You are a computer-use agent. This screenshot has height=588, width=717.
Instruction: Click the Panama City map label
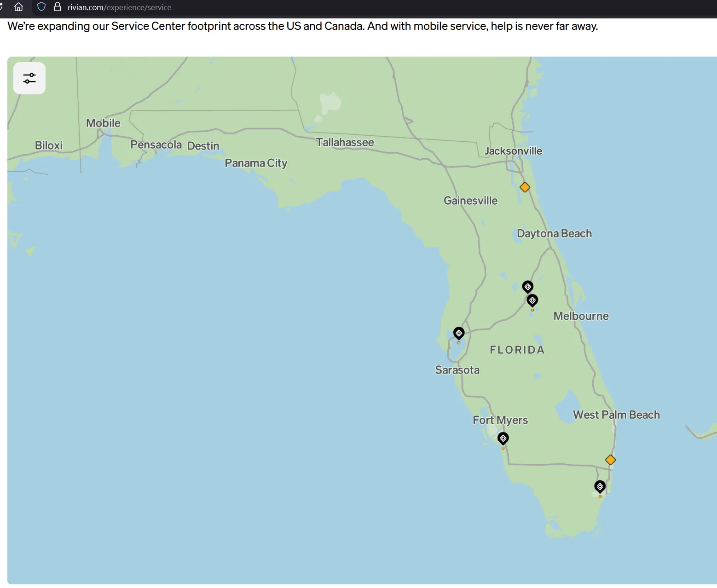[x=256, y=163]
